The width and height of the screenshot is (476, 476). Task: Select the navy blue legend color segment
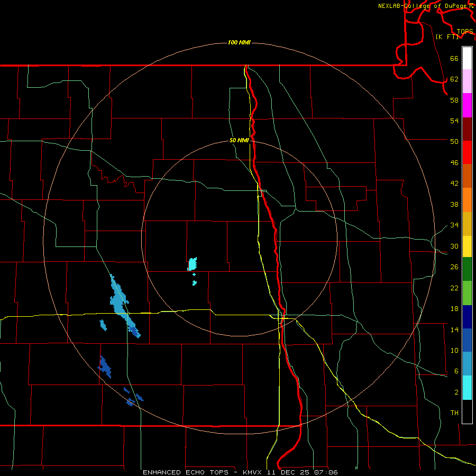467,317
